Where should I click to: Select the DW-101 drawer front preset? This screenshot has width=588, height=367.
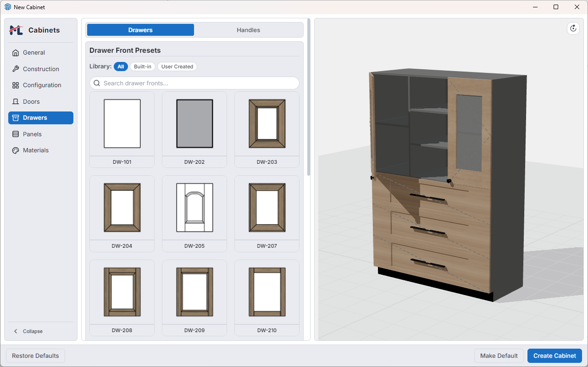pyautogui.click(x=122, y=129)
